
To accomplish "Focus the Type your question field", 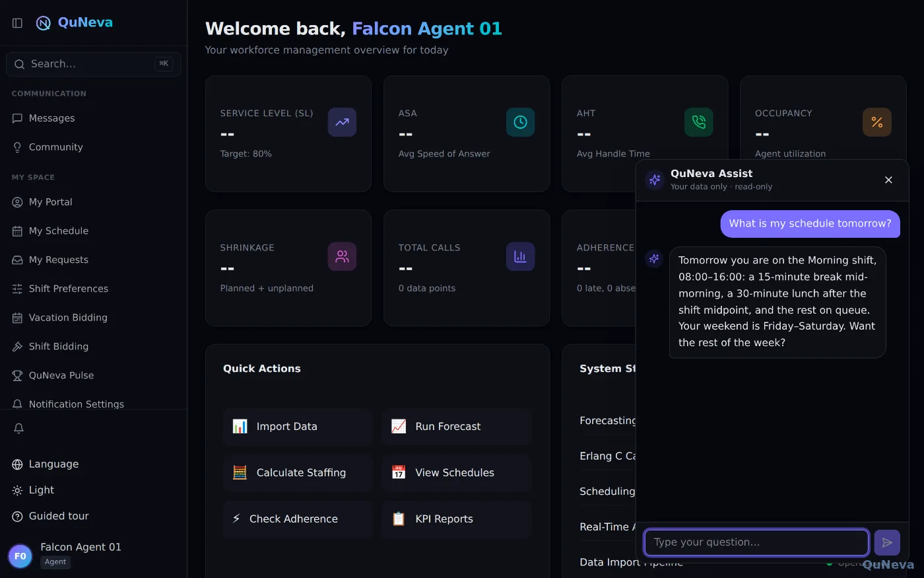I will tap(756, 542).
